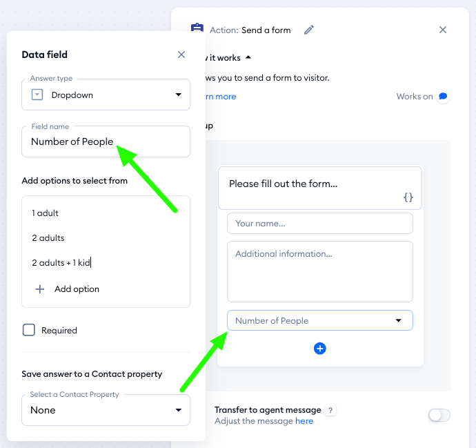The image size is (476, 448).
Task: Enable Transfer to agent message toggle
Action: (x=439, y=415)
